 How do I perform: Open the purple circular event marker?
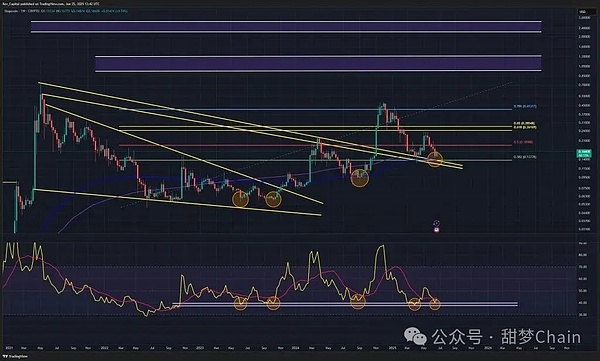tap(437, 223)
